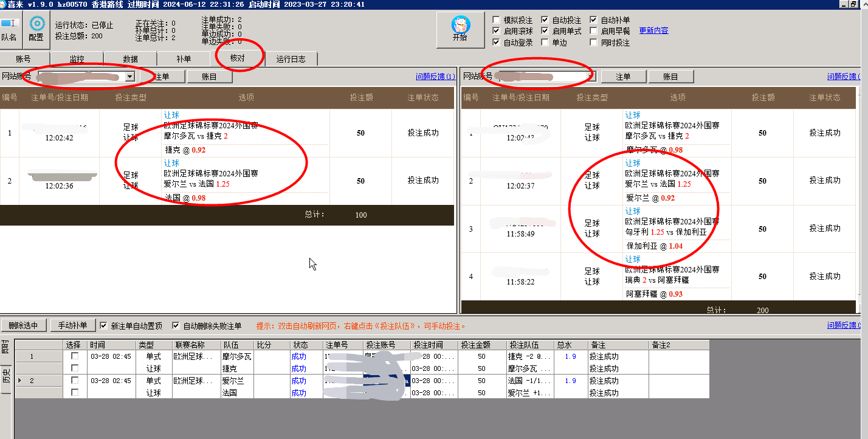The image size is (868, 439).
Task: Click 让球 link for 匈牙利 vs 保加利亚
Action: 633,211
